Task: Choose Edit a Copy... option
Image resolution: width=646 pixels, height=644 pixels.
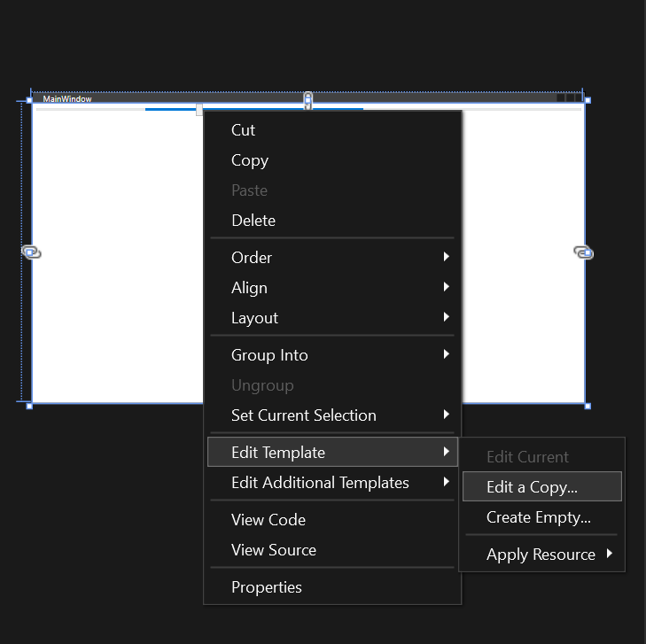Action: click(541, 486)
